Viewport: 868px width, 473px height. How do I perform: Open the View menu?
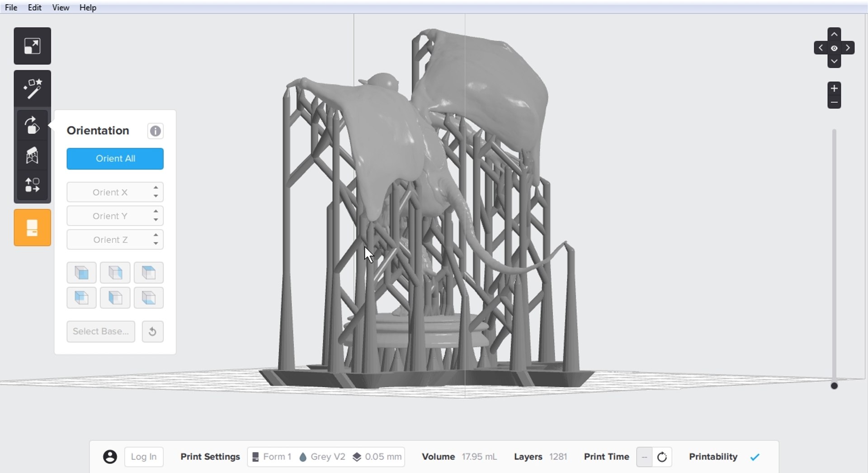[x=61, y=8]
